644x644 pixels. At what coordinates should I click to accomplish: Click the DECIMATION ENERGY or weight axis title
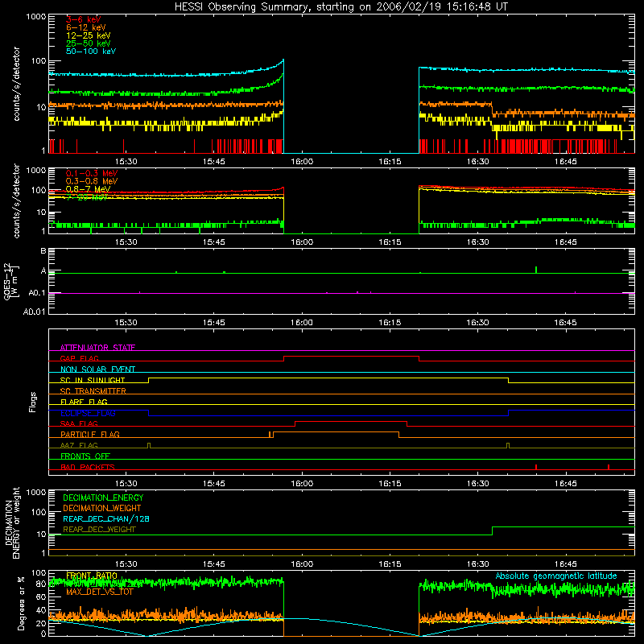pos(12,522)
